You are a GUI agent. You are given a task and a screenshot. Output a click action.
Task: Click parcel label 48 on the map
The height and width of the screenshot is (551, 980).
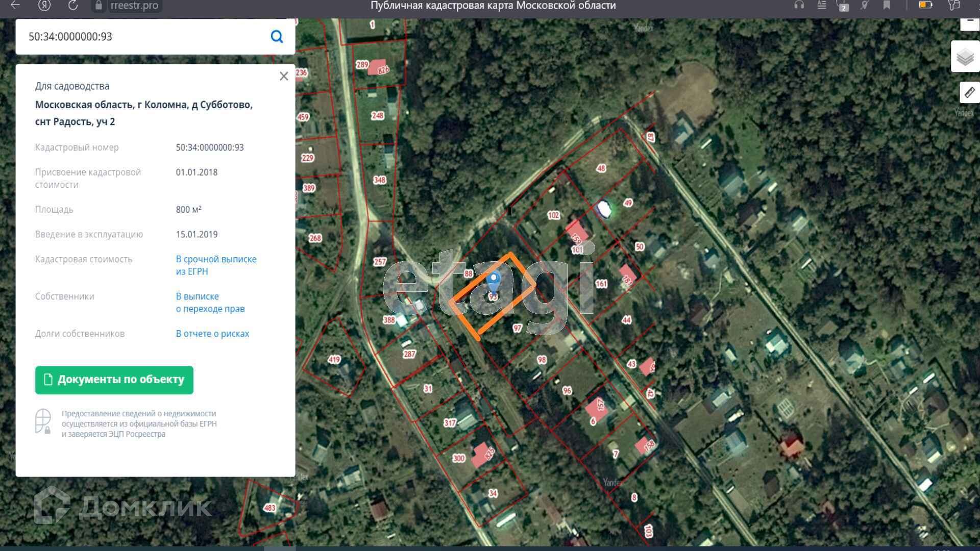601,168
